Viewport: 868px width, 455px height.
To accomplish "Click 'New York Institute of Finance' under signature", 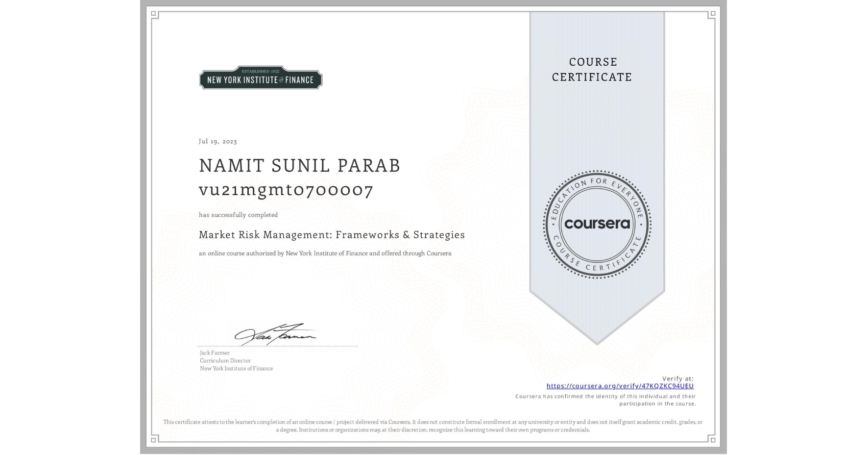I will point(236,368).
